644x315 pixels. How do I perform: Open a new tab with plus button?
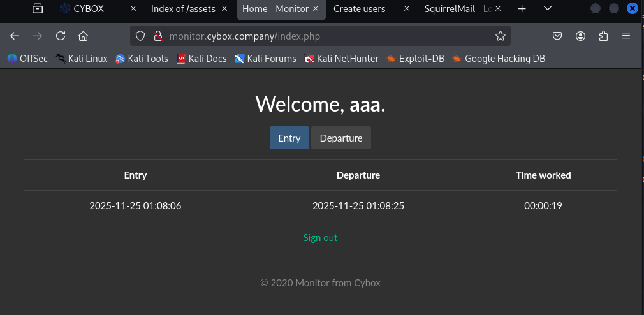pos(522,9)
